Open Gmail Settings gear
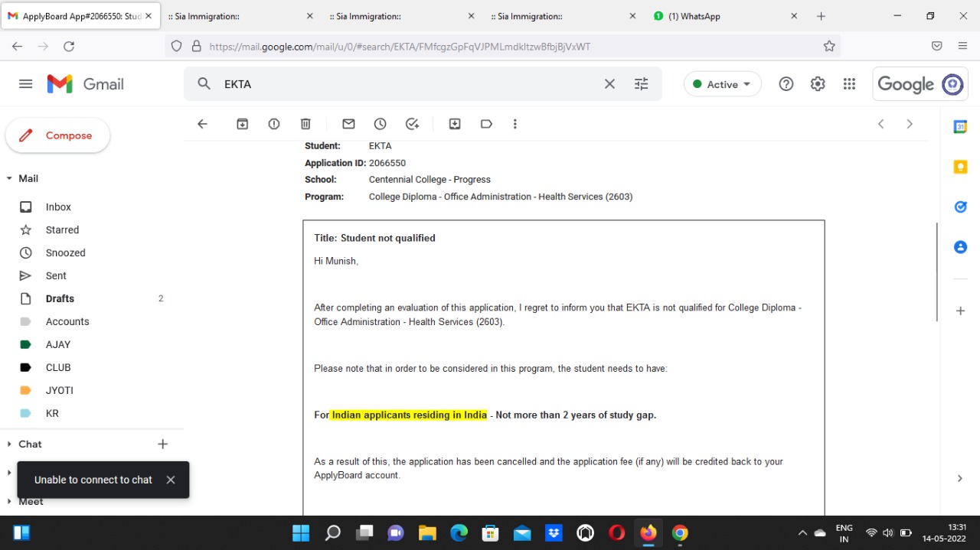Viewport: 980px width, 550px height. 818,84
